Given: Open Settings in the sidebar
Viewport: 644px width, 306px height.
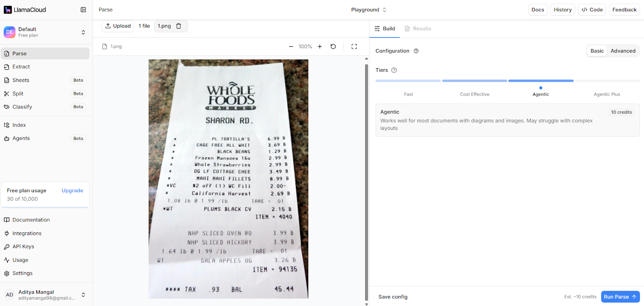Looking at the screenshot, I should click(x=45, y=273).
